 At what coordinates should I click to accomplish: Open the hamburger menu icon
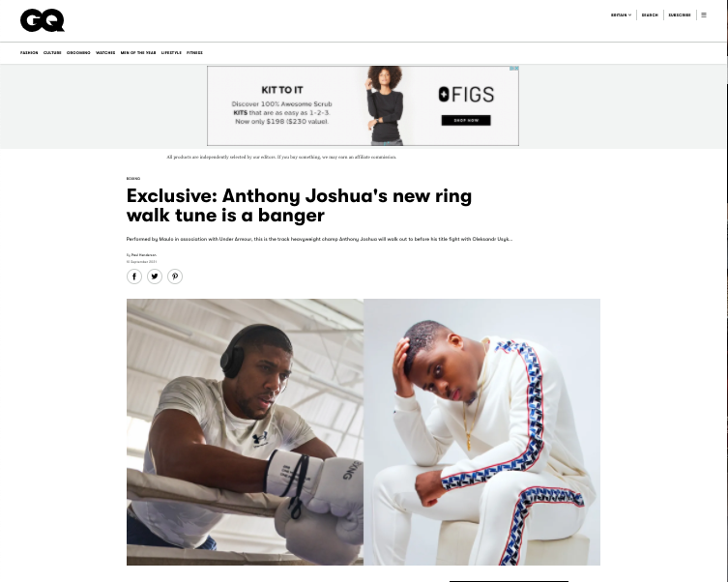click(x=704, y=15)
